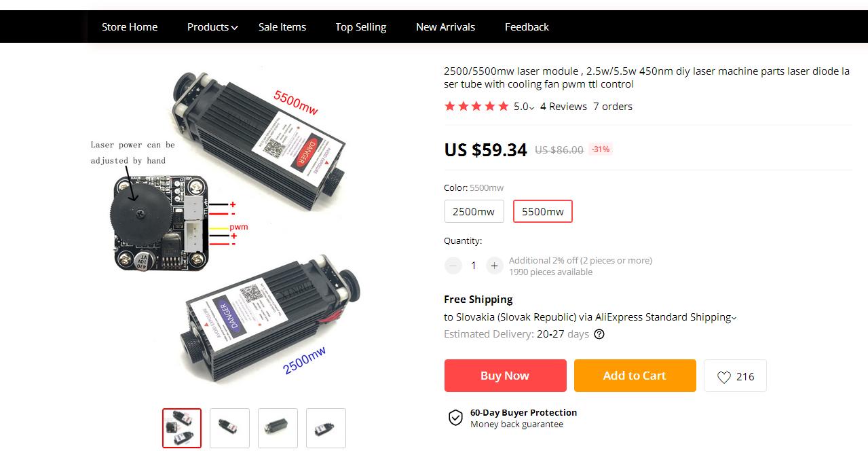Select the 5500mw color option
This screenshot has width=868, height=451.
pos(542,211)
